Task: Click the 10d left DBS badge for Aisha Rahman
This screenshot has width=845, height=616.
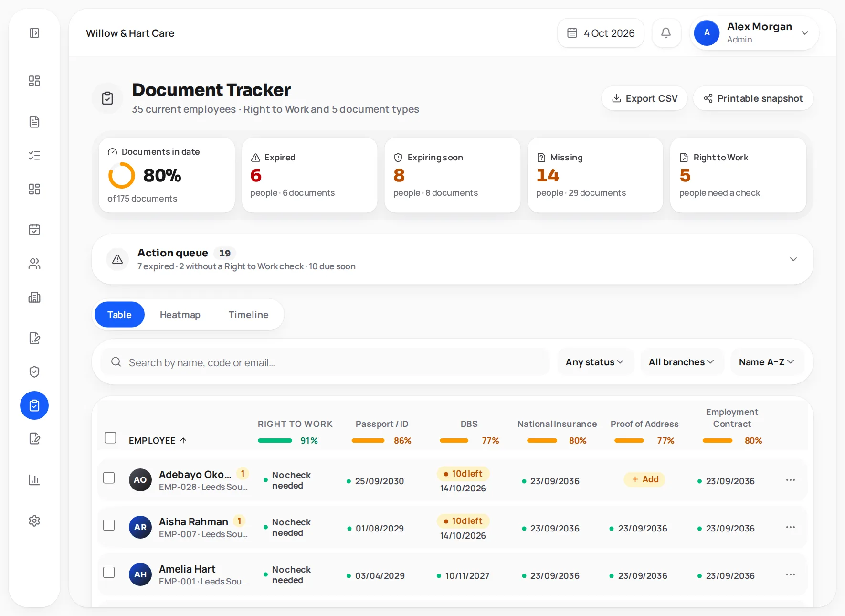Action: pos(463,521)
